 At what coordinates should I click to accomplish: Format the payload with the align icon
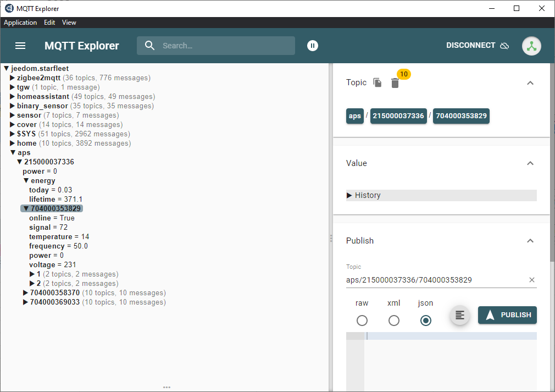[x=460, y=315]
